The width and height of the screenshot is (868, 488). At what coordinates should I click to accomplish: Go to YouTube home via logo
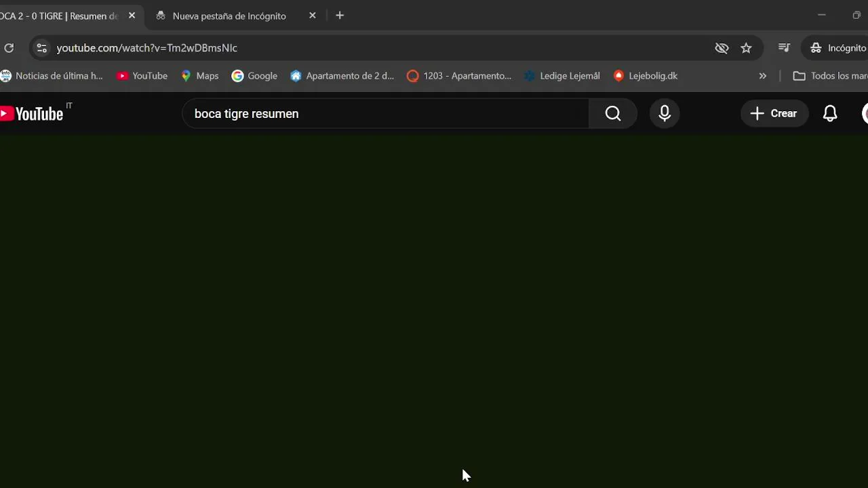(x=32, y=114)
